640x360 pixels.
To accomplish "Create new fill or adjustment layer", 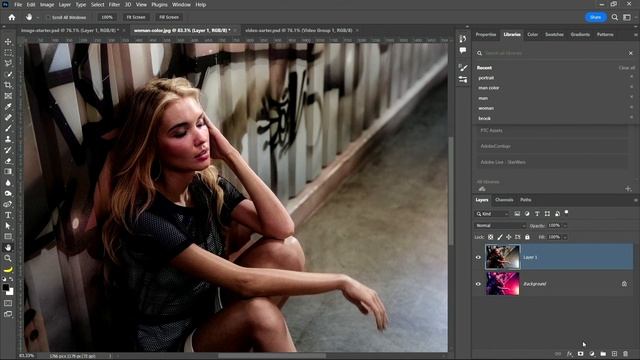I will (592, 354).
